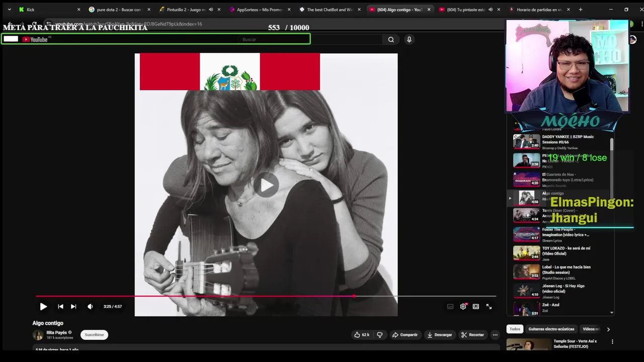Screen dimensions: 644x362
Task: Switch to Horario de partidas tab
Action: point(539,10)
